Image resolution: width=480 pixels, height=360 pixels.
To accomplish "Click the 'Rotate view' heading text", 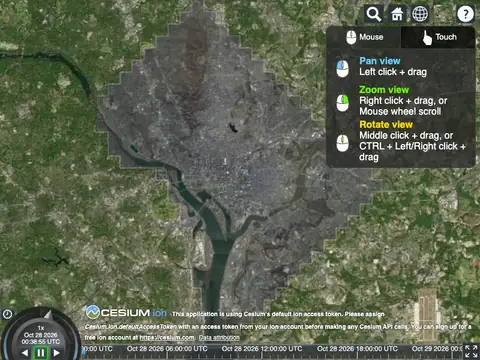I will 386,124.
